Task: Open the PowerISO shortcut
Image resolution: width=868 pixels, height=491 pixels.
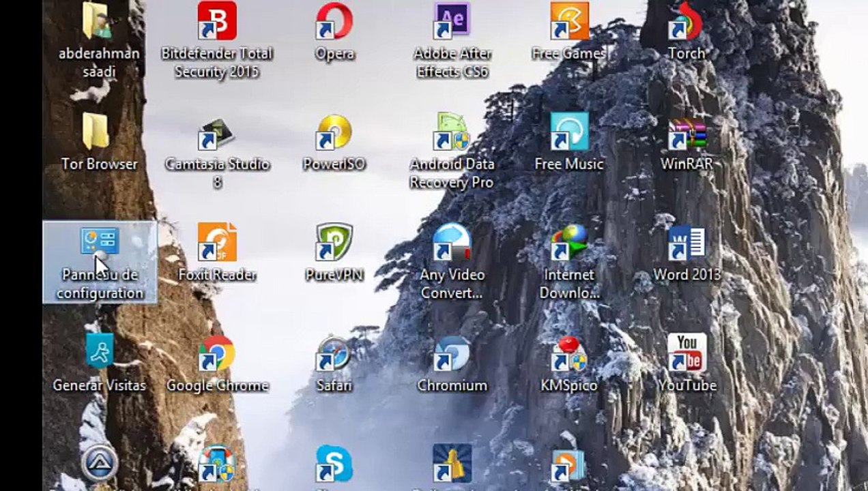Action: pos(334,142)
